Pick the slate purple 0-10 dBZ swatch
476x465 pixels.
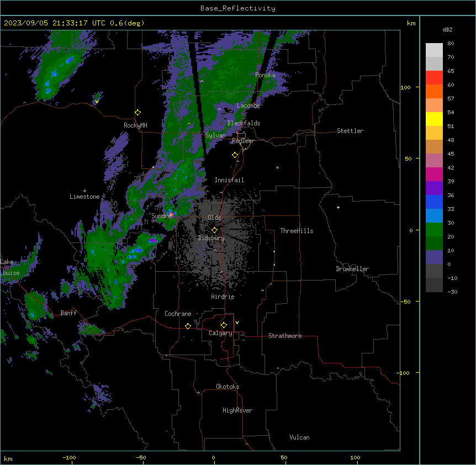tap(434, 257)
